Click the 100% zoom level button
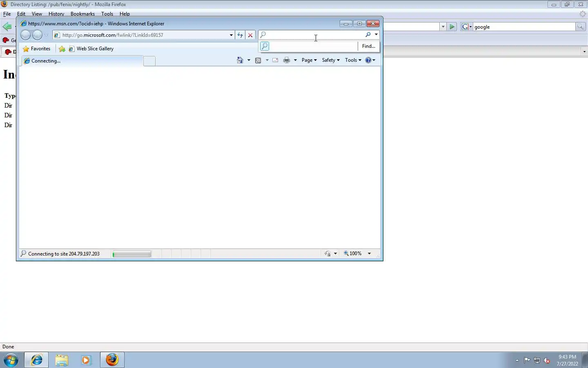This screenshot has height=368, width=588. click(353, 254)
